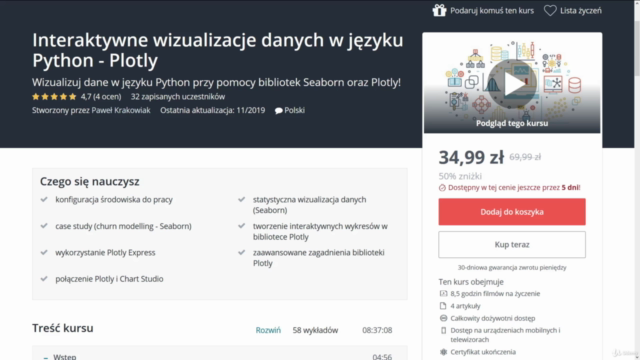Screen dimensions: 640x360
Task: Click 32 zapisanych uczestników text
Action: click(178, 97)
